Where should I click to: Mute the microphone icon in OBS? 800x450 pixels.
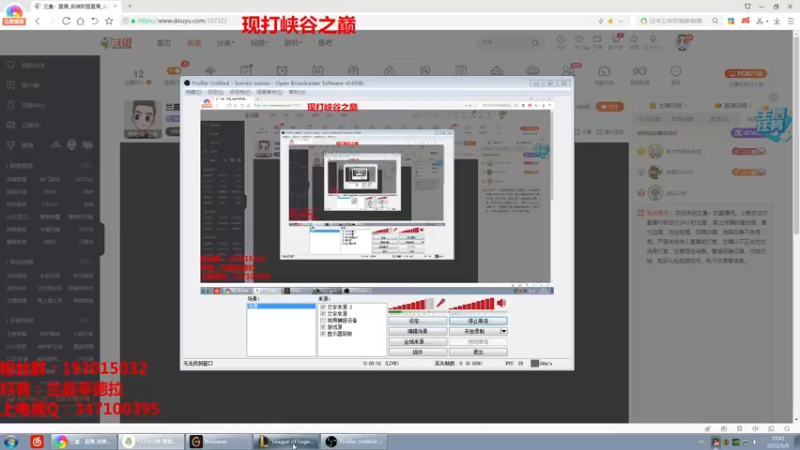[x=441, y=303]
